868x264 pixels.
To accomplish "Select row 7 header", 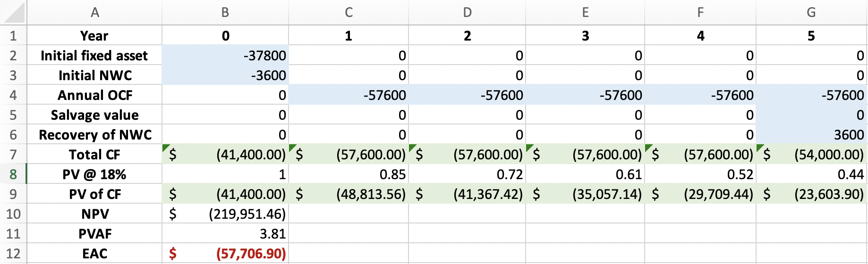I will (13, 154).
